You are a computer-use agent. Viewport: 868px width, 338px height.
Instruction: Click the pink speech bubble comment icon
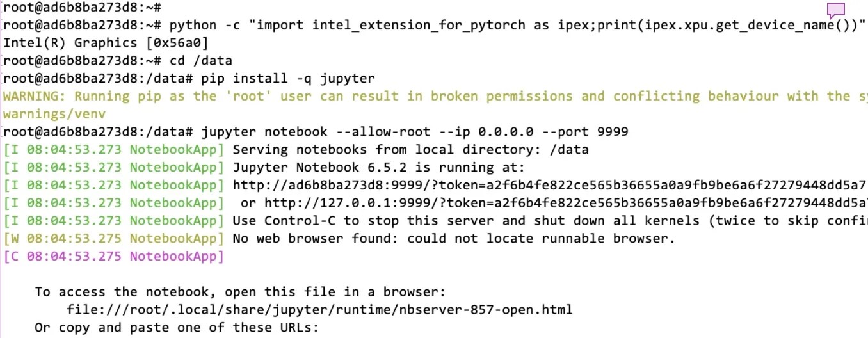pos(835,10)
